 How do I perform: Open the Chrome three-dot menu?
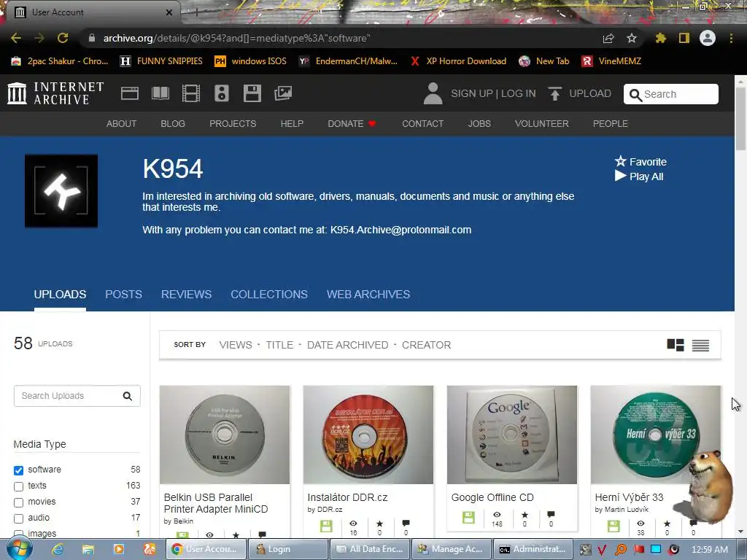[x=731, y=38]
